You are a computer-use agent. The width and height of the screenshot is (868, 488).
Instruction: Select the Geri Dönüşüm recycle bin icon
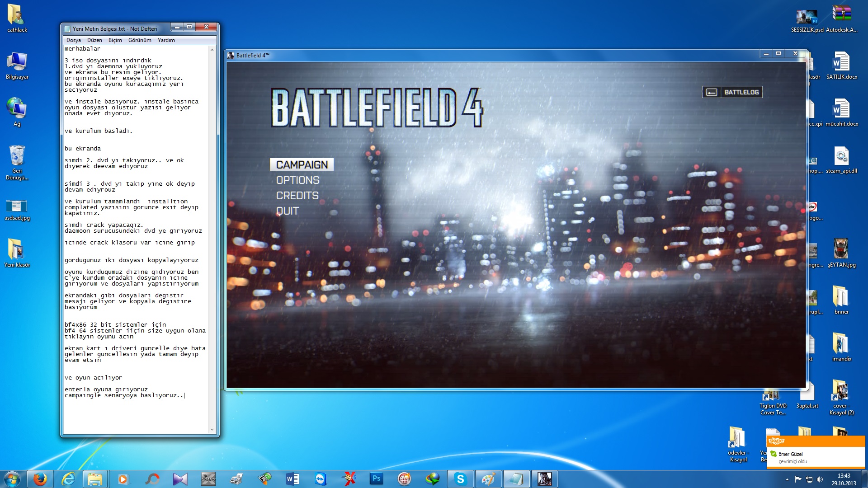coord(17,163)
